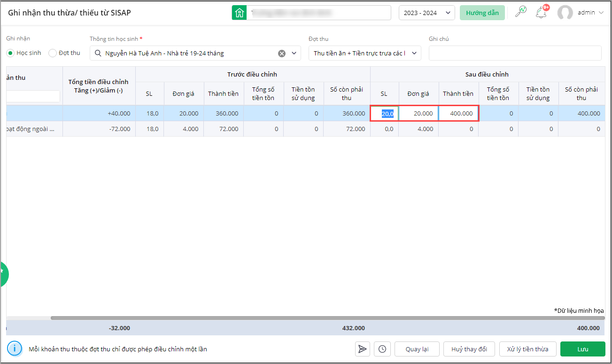Click the hoạt động ngoài… row name
The height and width of the screenshot is (364, 612).
click(x=31, y=129)
